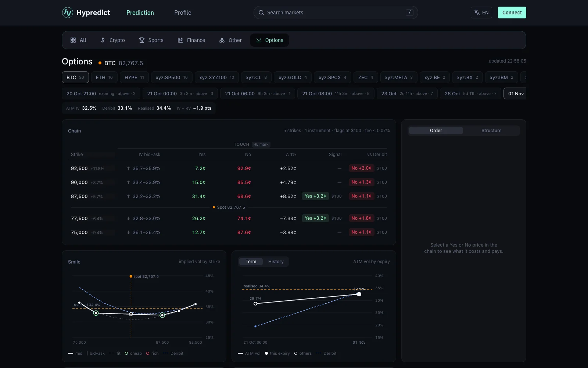
Task: Click the search markets field
Action: (x=336, y=13)
